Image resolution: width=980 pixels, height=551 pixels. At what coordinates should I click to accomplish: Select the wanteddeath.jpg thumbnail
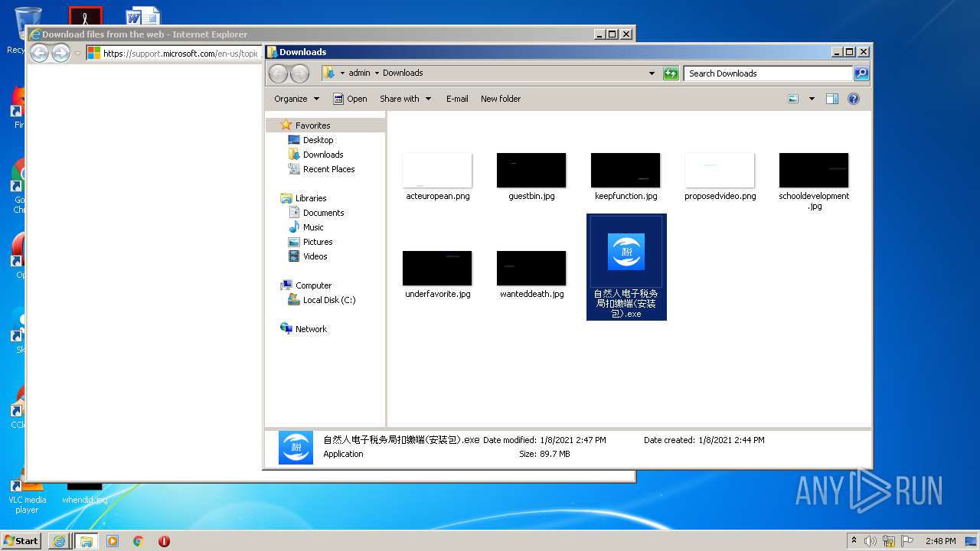click(x=531, y=269)
